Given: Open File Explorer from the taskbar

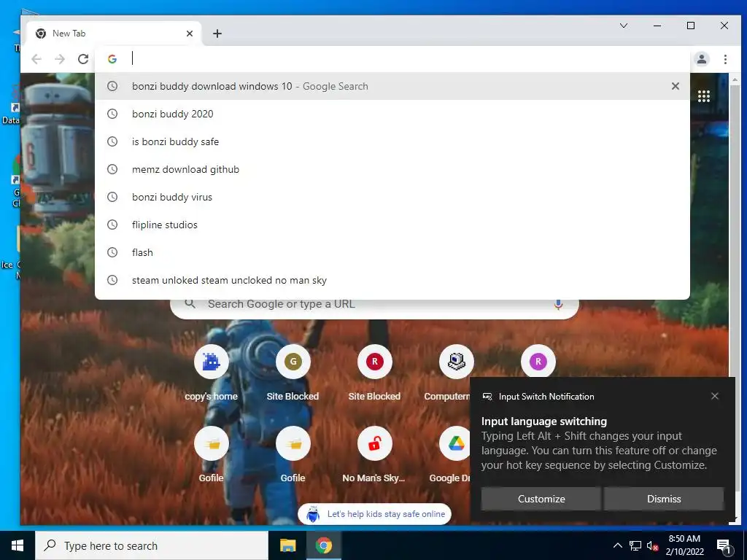Looking at the screenshot, I should tap(287, 545).
